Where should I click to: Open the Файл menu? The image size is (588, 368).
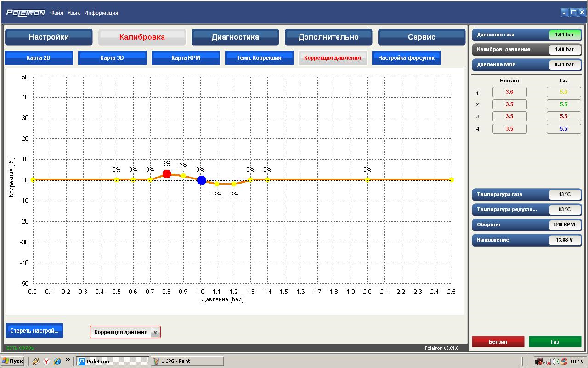(57, 13)
